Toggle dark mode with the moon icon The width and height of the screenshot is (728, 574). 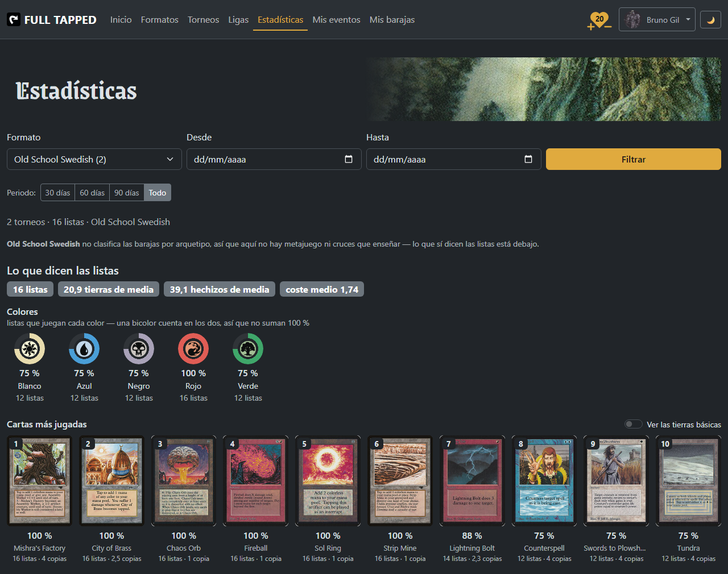[710, 20]
